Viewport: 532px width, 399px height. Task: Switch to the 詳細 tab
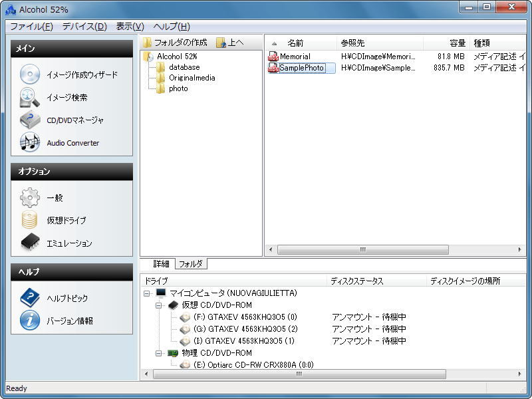(161, 263)
